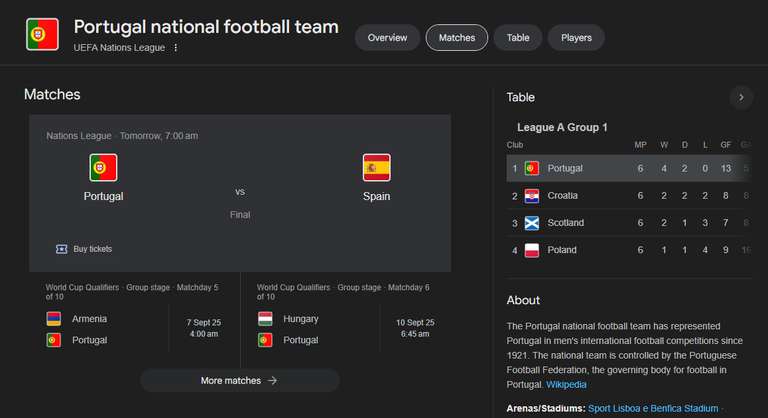Select Portugal row in the standings table
The image size is (768, 418).
pyautogui.click(x=629, y=169)
